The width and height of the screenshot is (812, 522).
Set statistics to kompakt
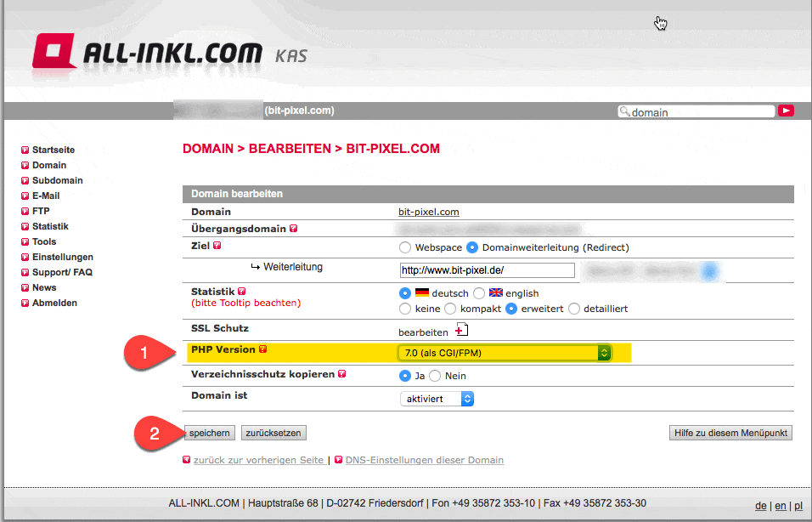point(450,309)
